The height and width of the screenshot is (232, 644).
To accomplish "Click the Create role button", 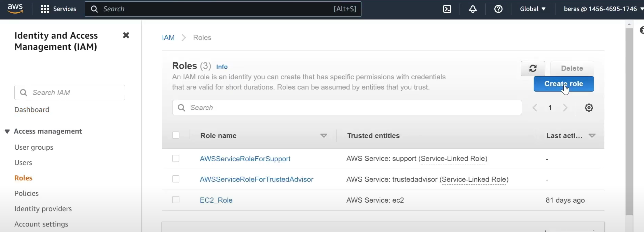I will (563, 84).
